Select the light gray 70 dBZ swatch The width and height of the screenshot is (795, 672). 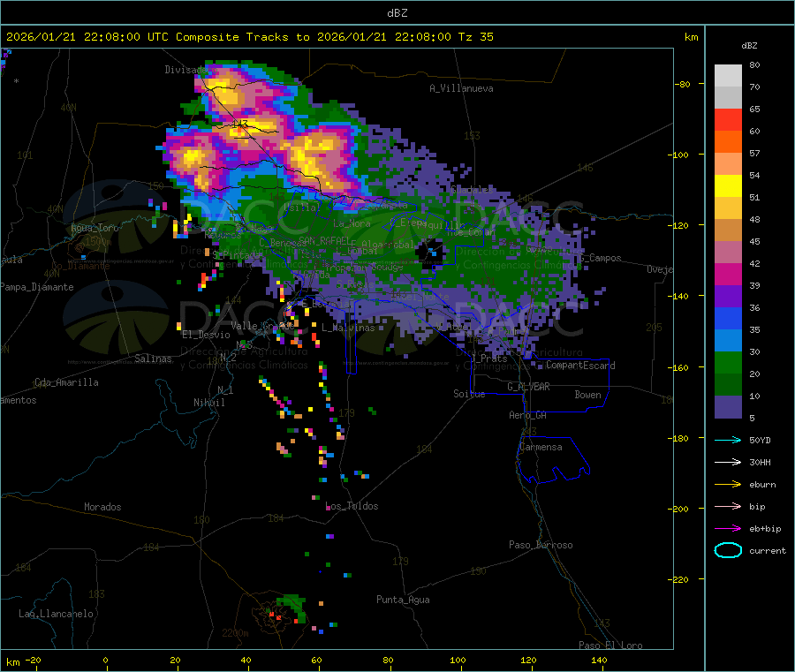coord(728,76)
